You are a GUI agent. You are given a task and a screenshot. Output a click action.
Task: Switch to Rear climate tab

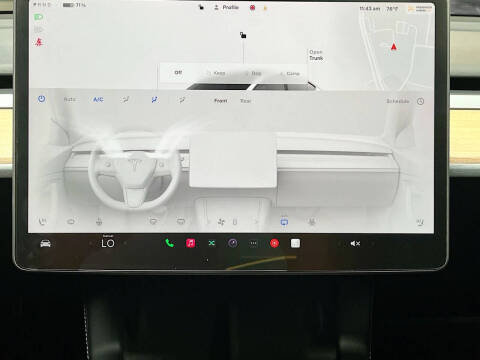[245, 100]
